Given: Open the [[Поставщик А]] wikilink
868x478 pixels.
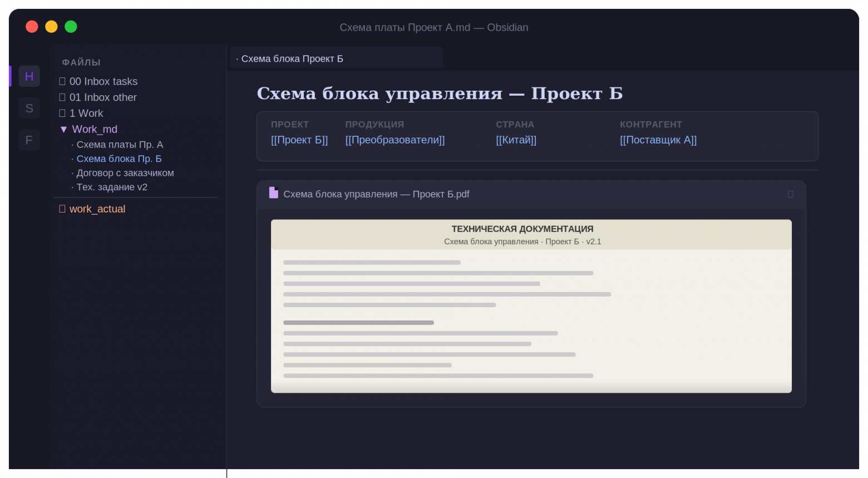Looking at the screenshot, I should [x=658, y=140].
